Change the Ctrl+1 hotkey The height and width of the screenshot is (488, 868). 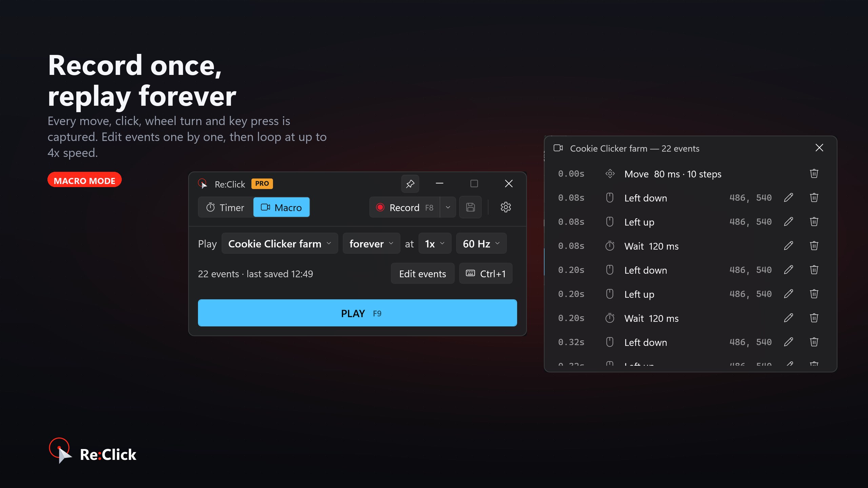point(486,273)
